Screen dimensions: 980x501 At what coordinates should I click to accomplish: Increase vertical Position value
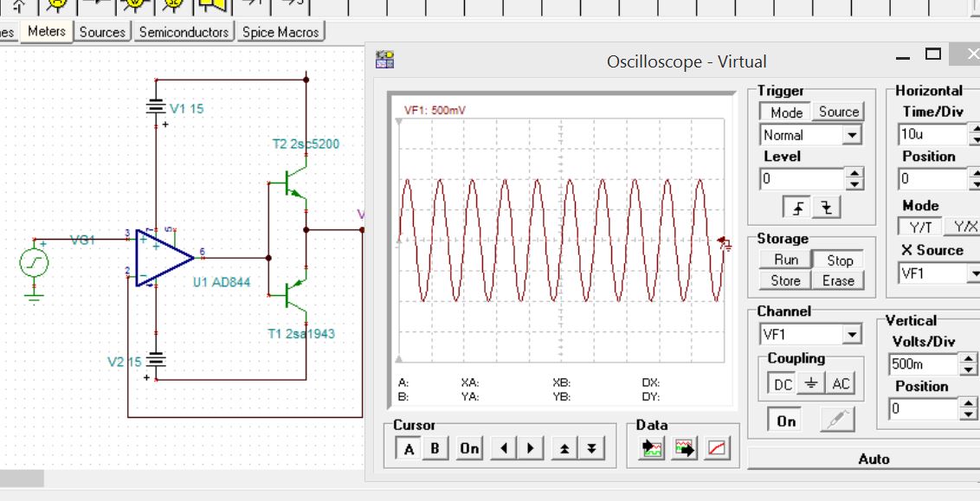(x=968, y=404)
